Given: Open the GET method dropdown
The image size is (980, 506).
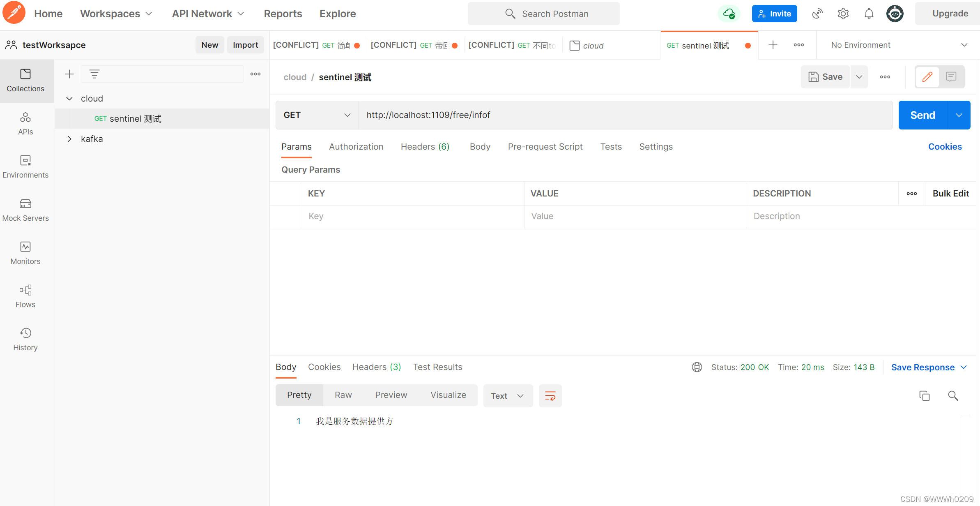Looking at the screenshot, I should [317, 115].
